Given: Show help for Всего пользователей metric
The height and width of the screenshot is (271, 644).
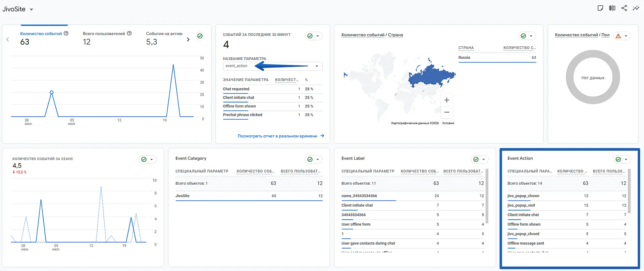Looking at the screenshot, I should 129,33.
